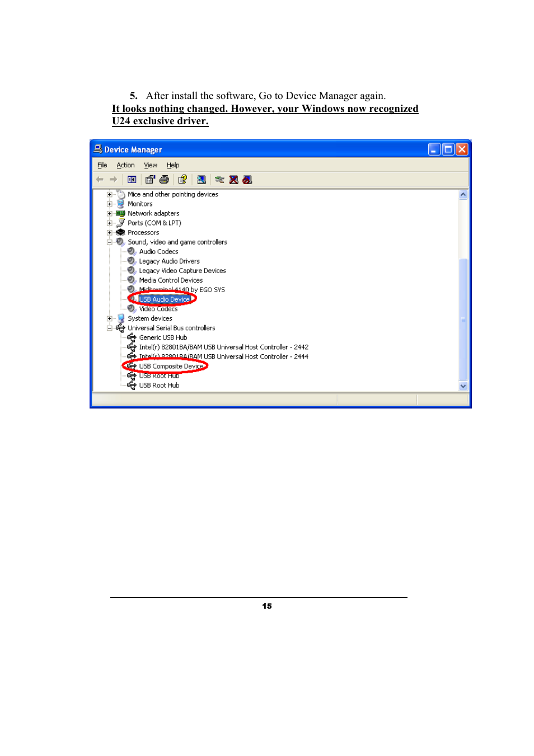Click the speaker icon beside Media Control Devices
The width and height of the screenshot is (534, 756).
pos(132,280)
